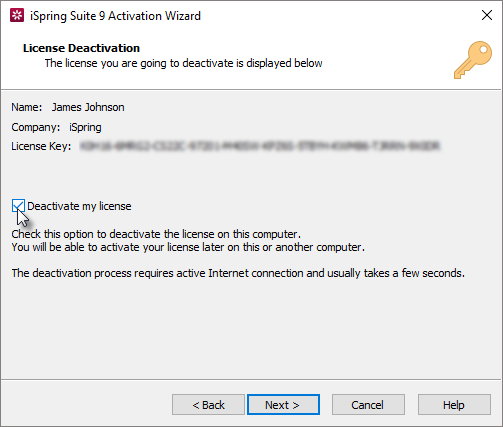This screenshot has width=503, height=427.
Task: Click the 'Company:' label
Action: (36, 127)
